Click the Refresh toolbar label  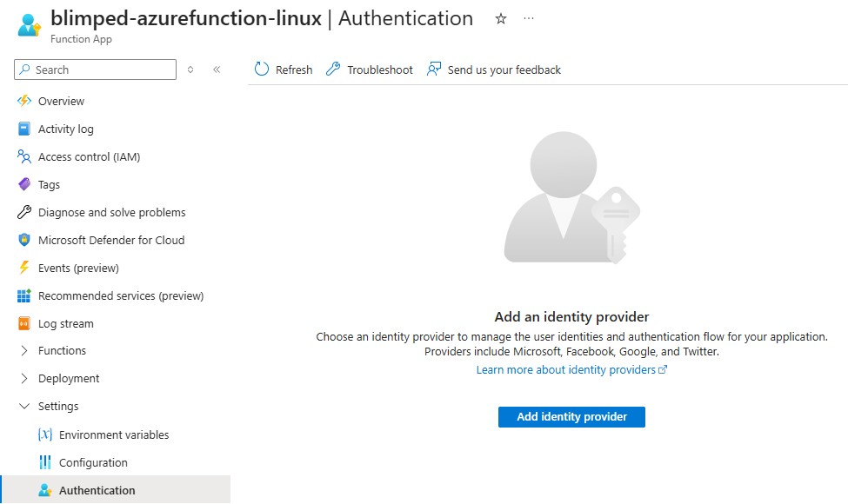click(294, 70)
